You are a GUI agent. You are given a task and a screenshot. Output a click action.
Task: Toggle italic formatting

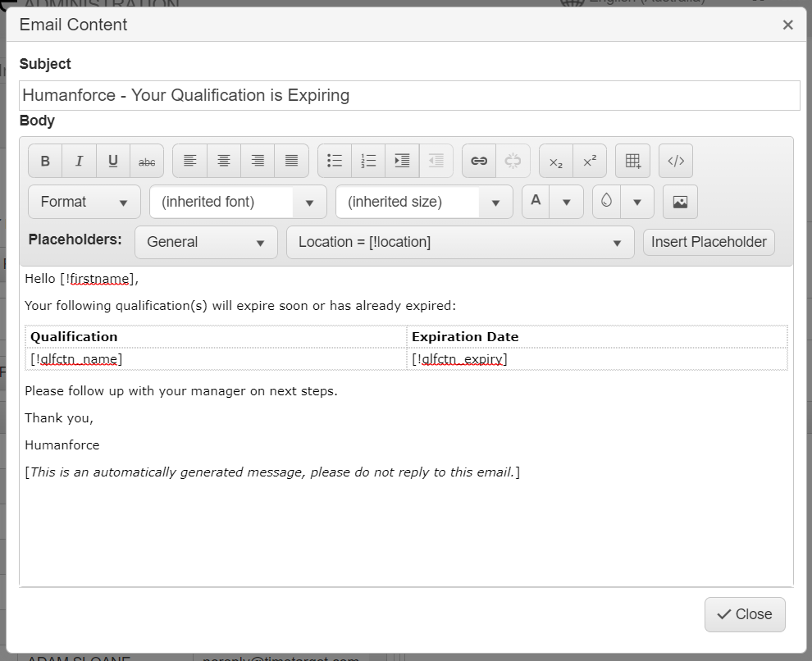(80, 161)
